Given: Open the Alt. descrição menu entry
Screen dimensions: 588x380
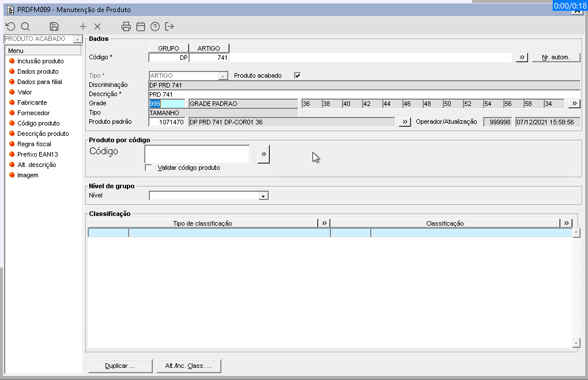Looking at the screenshot, I should tap(36, 165).
